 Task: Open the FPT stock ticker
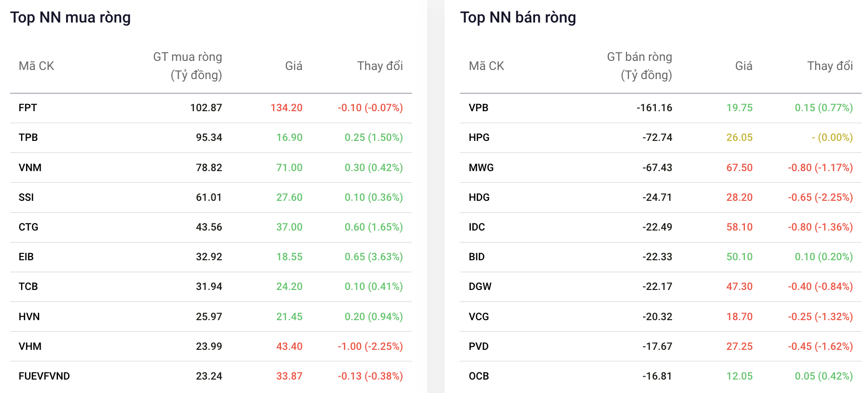tap(28, 108)
